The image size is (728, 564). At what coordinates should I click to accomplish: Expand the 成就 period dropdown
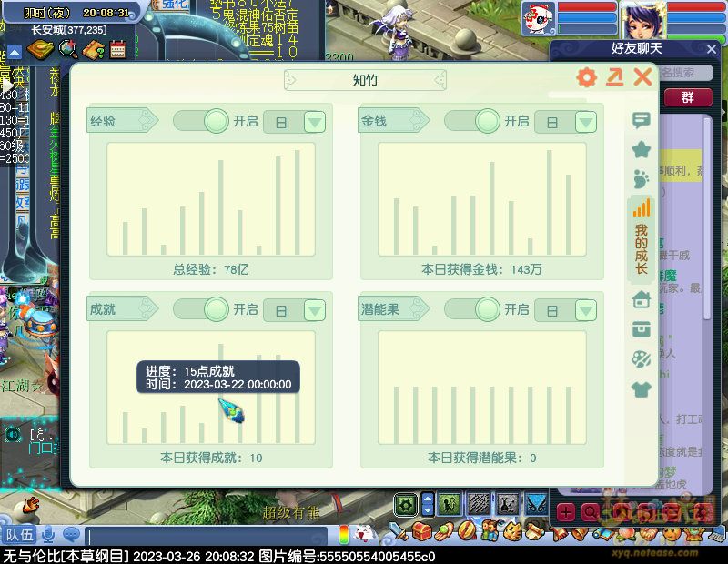click(314, 310)
